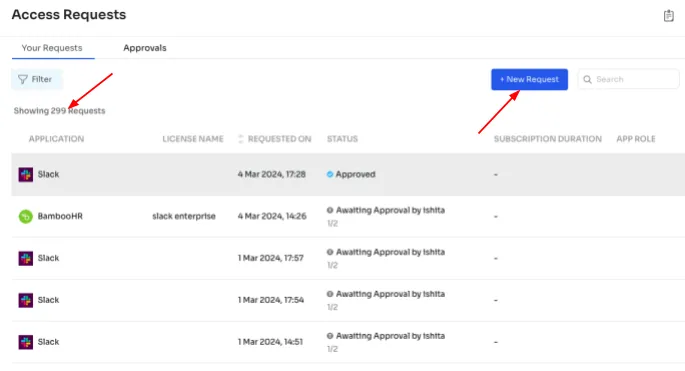Click the License Name column header
The image size is (685, 371).
tap(193, 139)
